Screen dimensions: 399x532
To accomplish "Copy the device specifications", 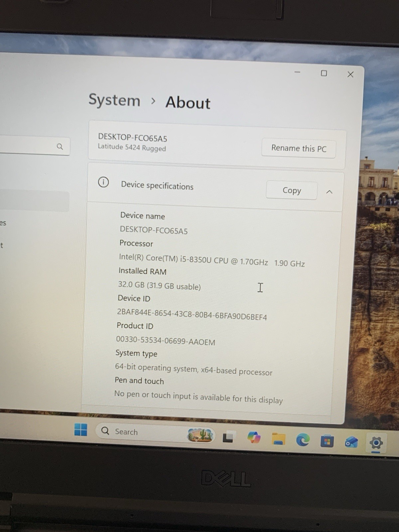I will coord(292,190).
